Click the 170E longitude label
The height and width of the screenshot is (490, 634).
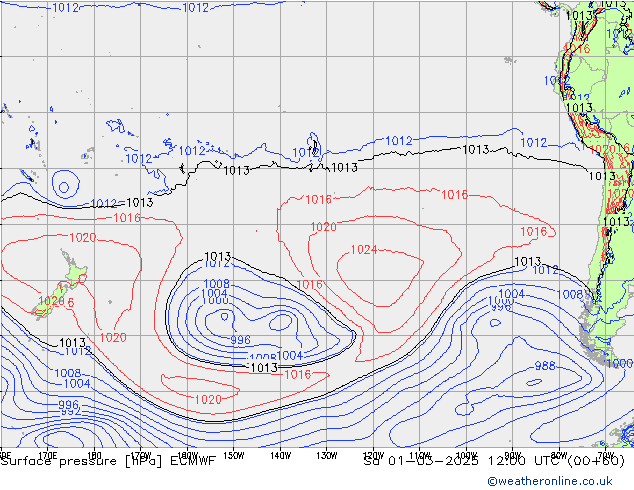click(48, 455)
